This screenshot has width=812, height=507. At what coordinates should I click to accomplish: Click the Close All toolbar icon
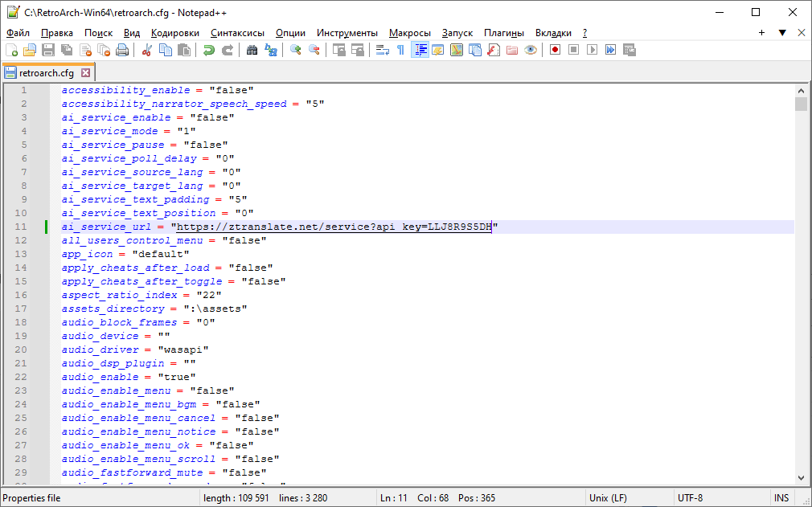click(x=104, y=50)
